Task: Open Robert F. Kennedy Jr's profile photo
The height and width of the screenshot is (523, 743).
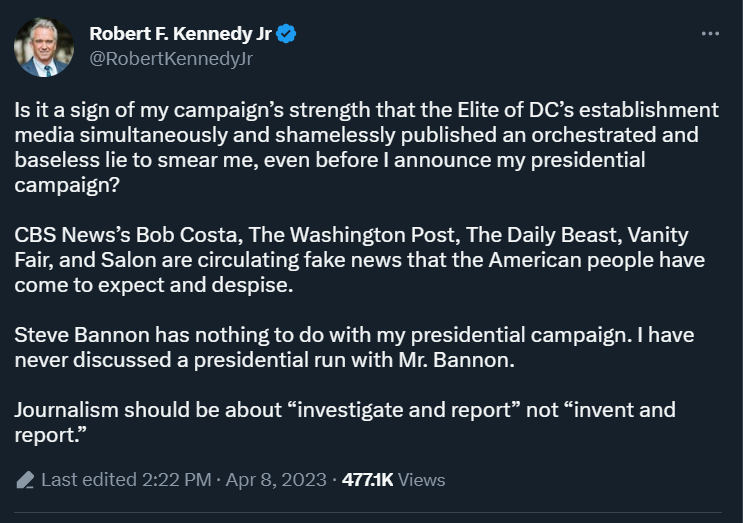Action: point(44,47)
